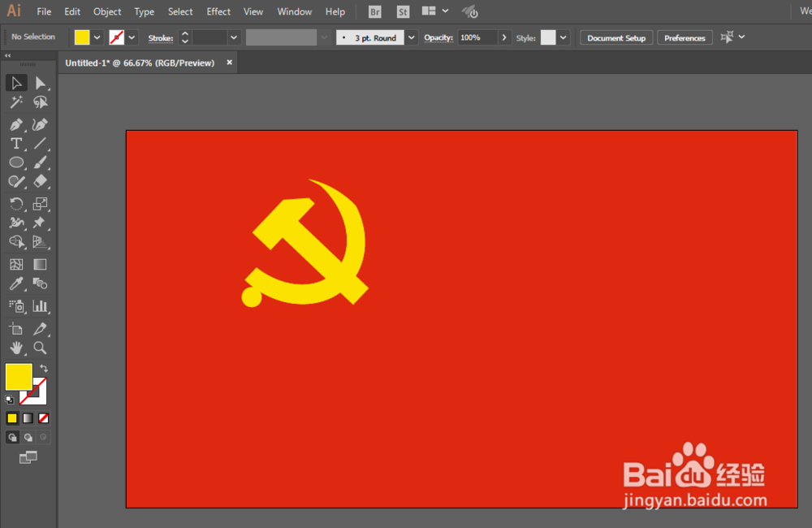Select the Perspective Grid tool

(x=41, y=242)
